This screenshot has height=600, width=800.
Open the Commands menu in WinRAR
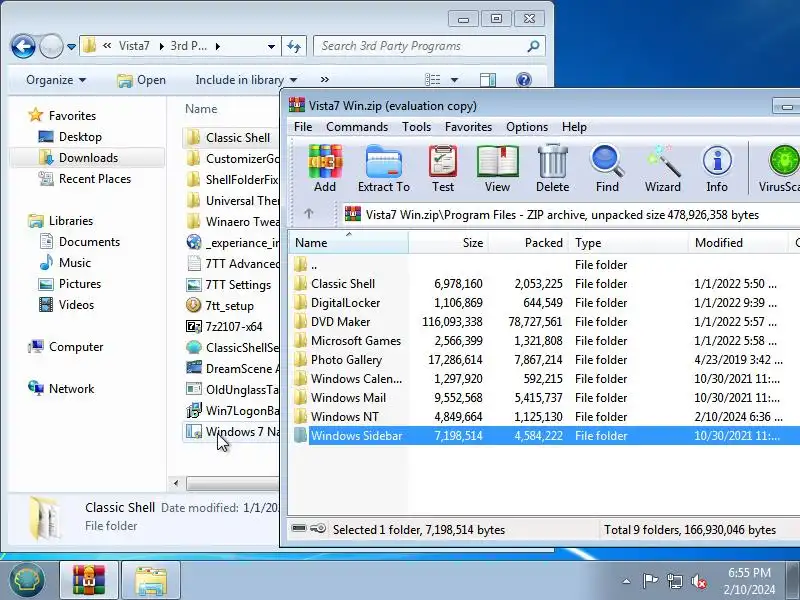point(357,127)
